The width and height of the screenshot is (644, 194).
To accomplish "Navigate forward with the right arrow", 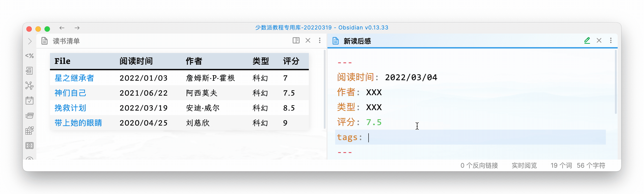I will [77, 28].
